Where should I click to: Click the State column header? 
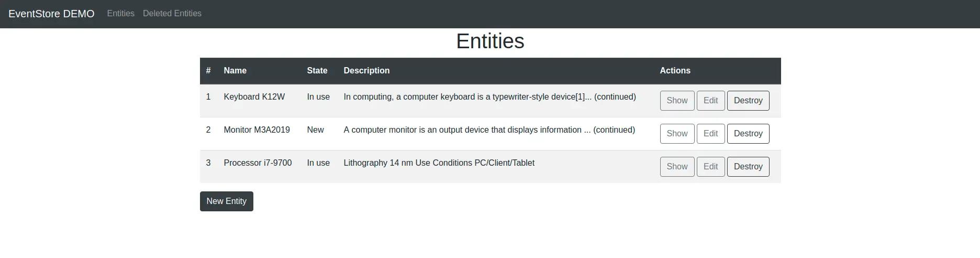coord(317,71)
